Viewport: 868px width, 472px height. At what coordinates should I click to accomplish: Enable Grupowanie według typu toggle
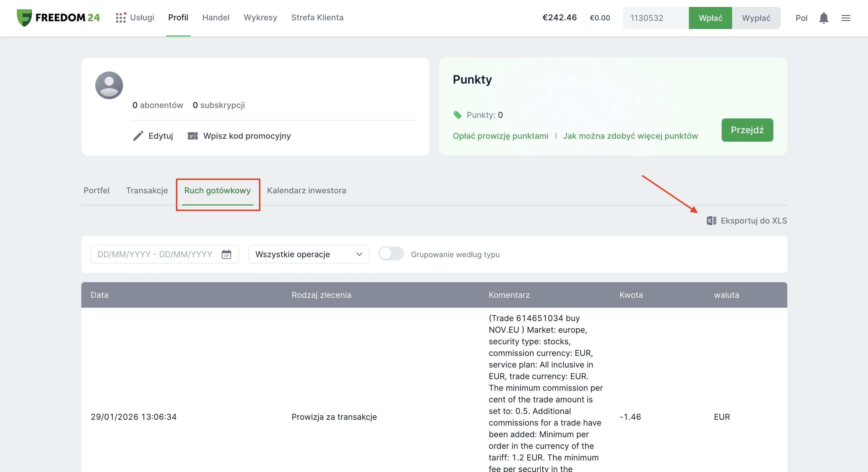[x=391, y=254]
